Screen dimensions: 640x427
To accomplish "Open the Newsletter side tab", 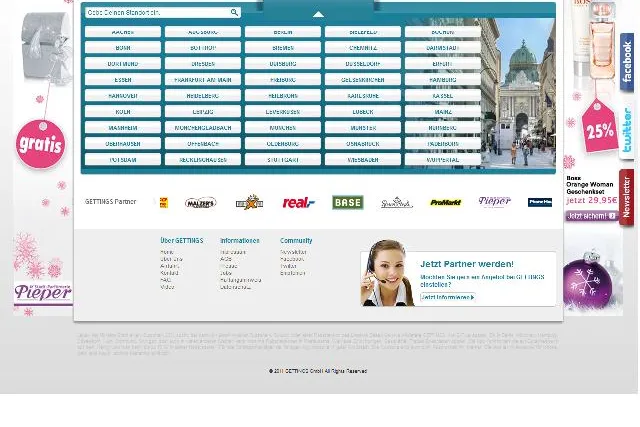I will coord(627,197).
